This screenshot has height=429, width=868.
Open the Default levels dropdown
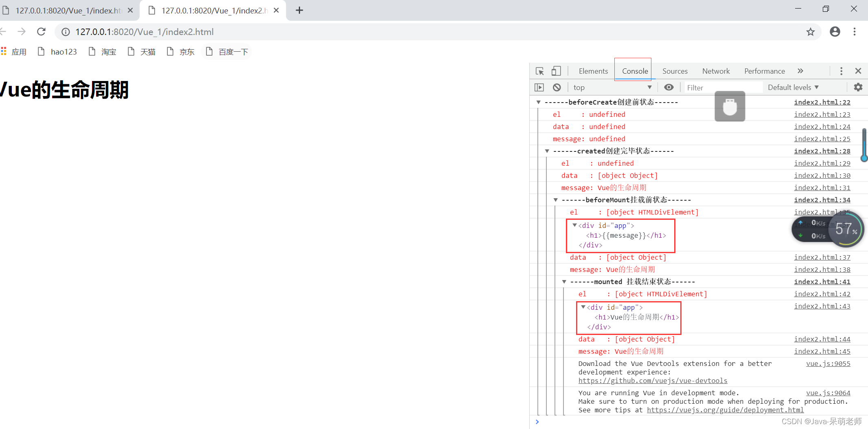point(793,88)
